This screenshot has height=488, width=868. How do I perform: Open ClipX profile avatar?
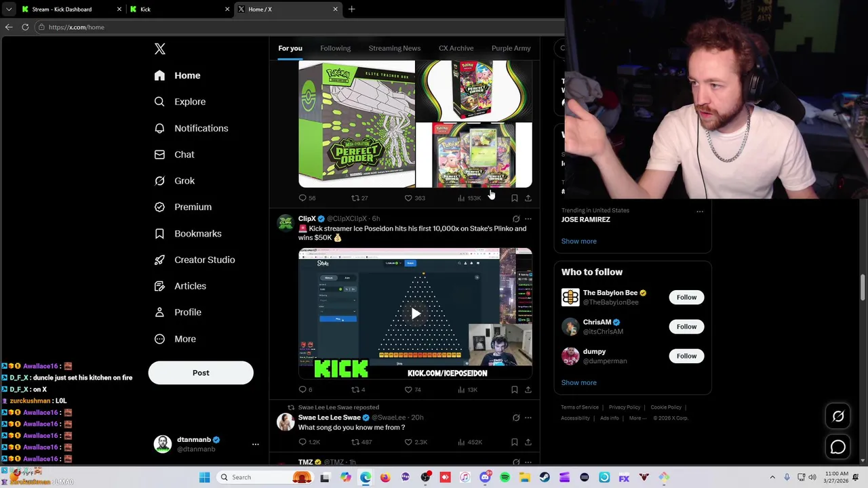click(x=285, y=223)
